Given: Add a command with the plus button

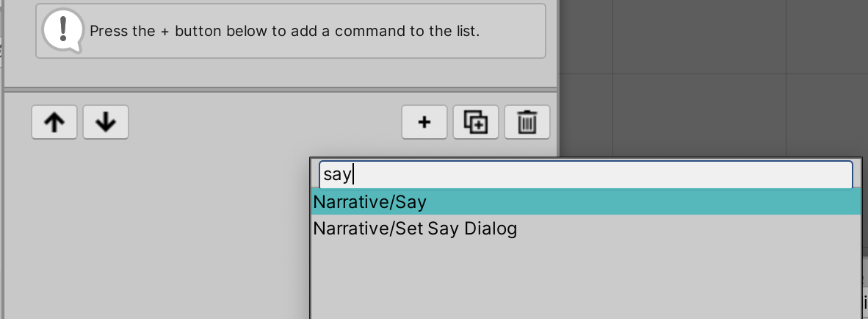Looking at the screenshot, I should pyautogui.click(x=424, y=122).
